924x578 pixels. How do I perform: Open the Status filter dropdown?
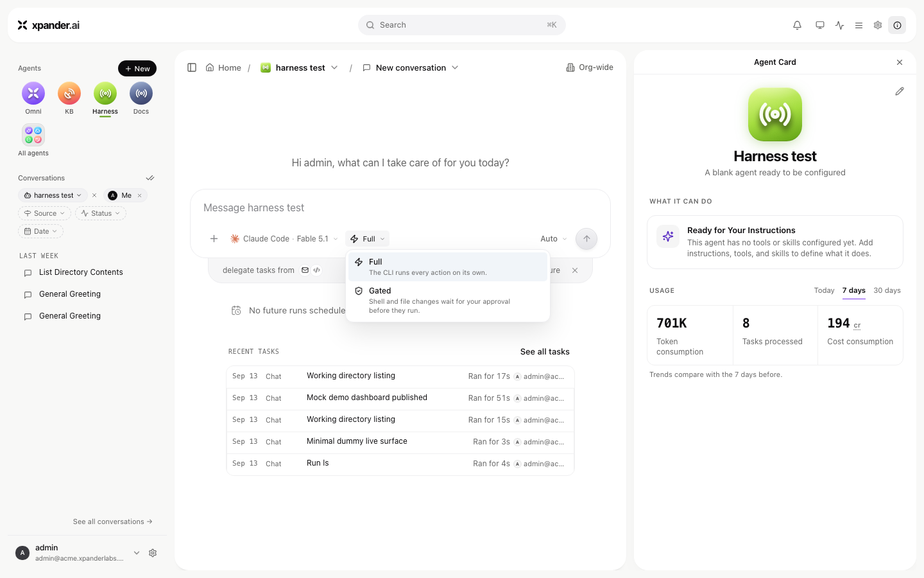(x=101, y=213)
